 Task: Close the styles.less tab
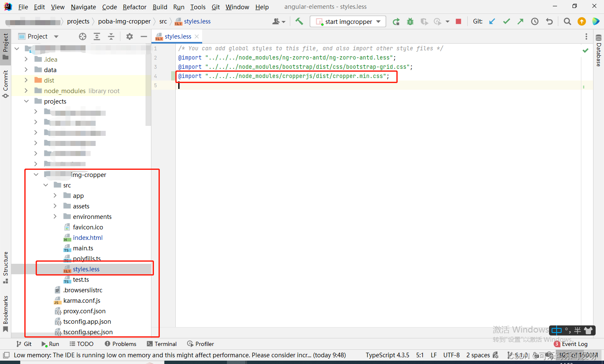[x=197, y=36]
